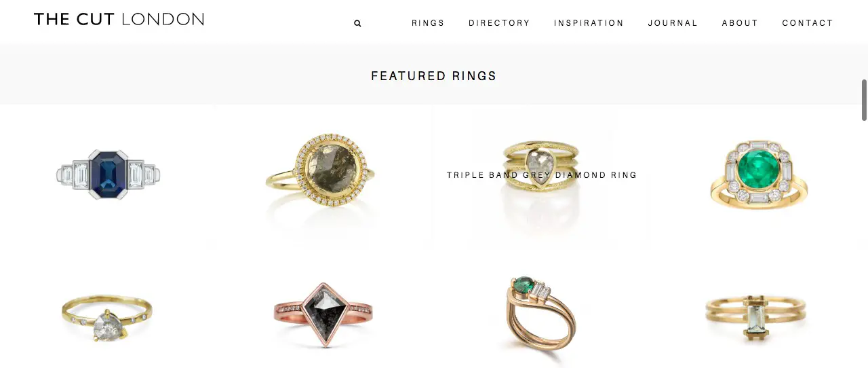Click Triple Band Grey Diamond Ring link
Screen dimensions: 868x368
542,175
